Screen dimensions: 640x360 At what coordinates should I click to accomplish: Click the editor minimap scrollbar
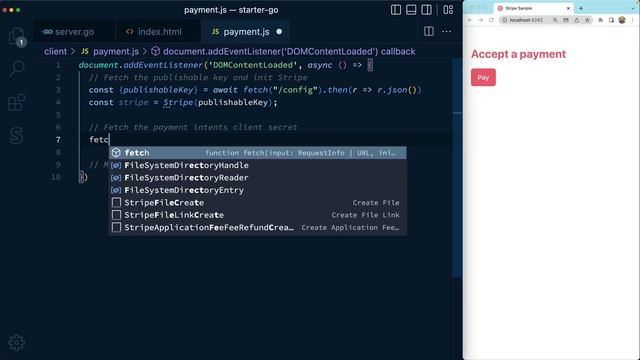(x=457, y=167)
